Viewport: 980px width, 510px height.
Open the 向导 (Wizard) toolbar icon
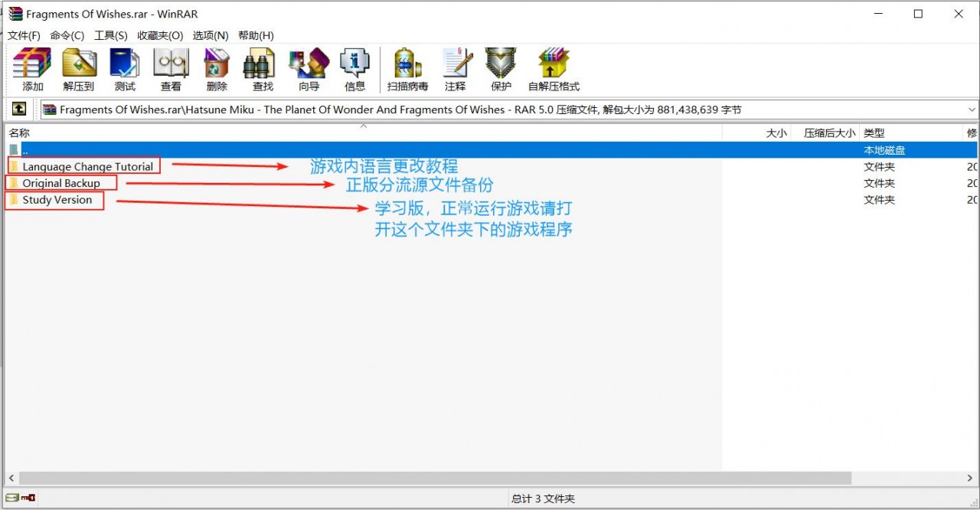(x=309, y=70)
